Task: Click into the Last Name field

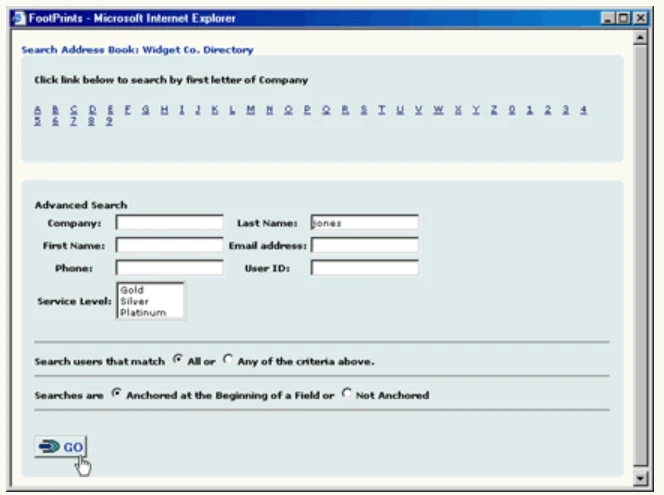Action: pyautogui.click(x=365, y=223)
